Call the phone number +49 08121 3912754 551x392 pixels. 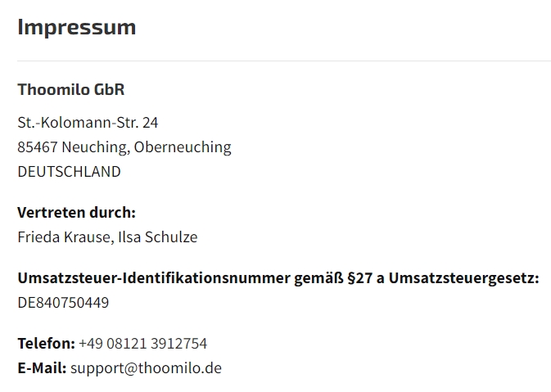[142, 344]
